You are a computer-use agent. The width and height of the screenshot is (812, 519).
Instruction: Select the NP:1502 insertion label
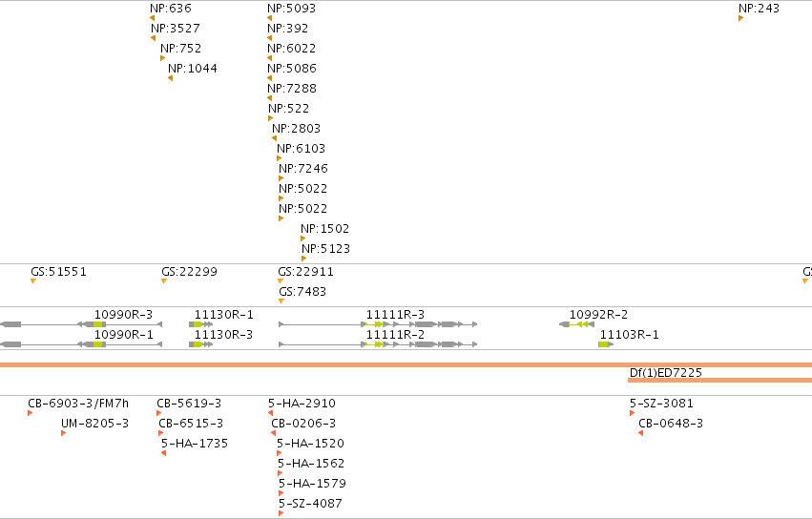pos(324,228)
